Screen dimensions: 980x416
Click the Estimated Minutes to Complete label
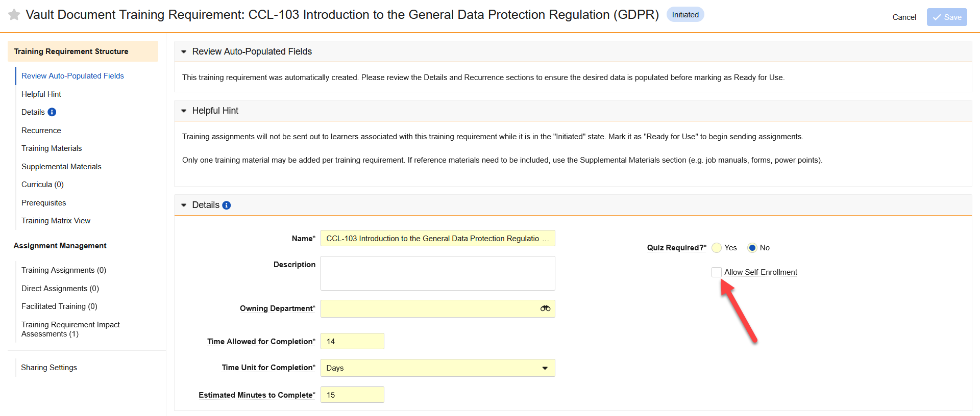(x=257, y=395)
